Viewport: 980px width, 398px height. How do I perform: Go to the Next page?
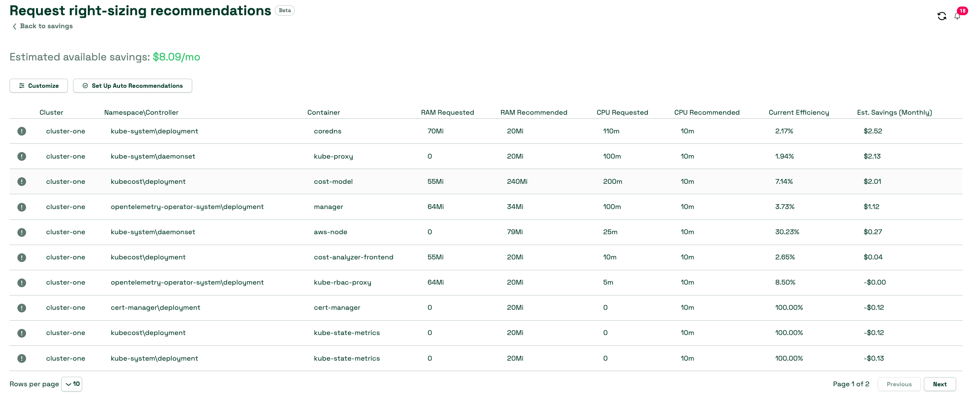pyautogui.click(x=940, y=384)
